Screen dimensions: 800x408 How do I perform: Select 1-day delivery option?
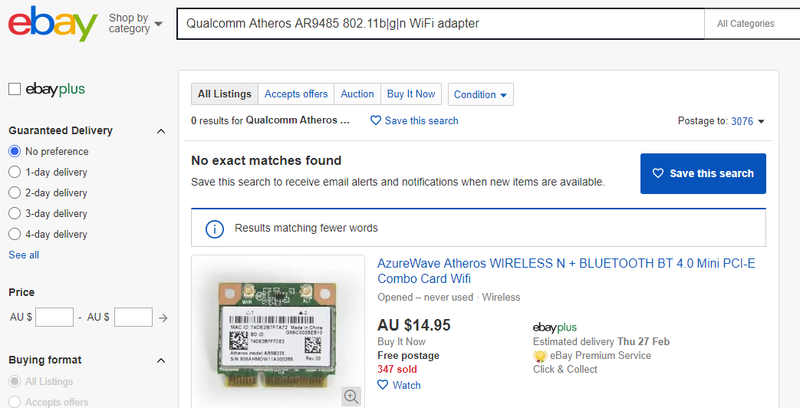(15, 172)
